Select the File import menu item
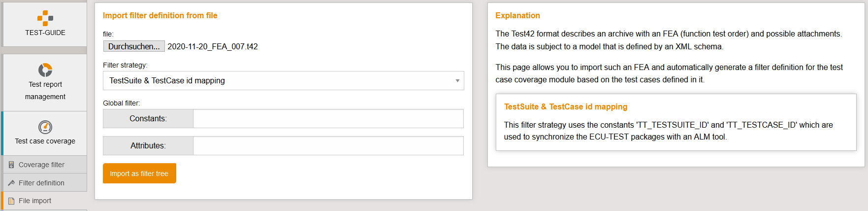 tap(44, 201)
